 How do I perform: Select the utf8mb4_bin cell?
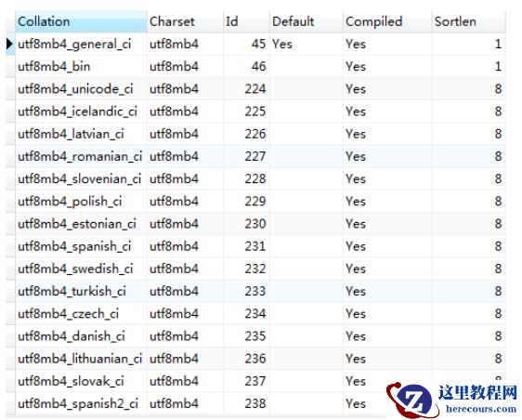pos(81,66)
